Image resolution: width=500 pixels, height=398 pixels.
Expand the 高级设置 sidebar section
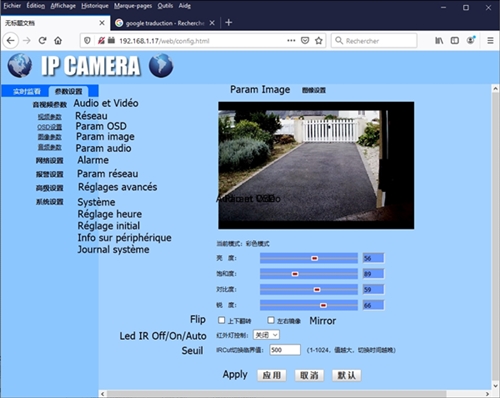pyautogui.click(x=50, y=188)
